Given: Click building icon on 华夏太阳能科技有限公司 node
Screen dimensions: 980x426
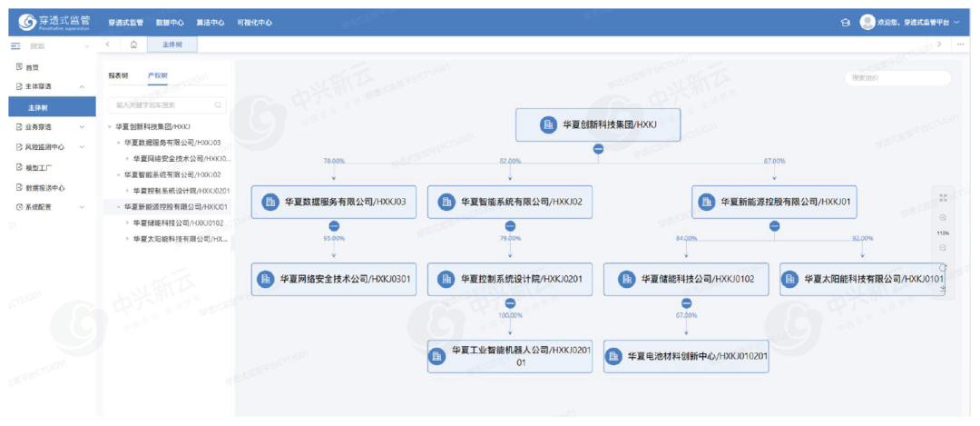Looking at the screenshot, I should tap(790, 279).
